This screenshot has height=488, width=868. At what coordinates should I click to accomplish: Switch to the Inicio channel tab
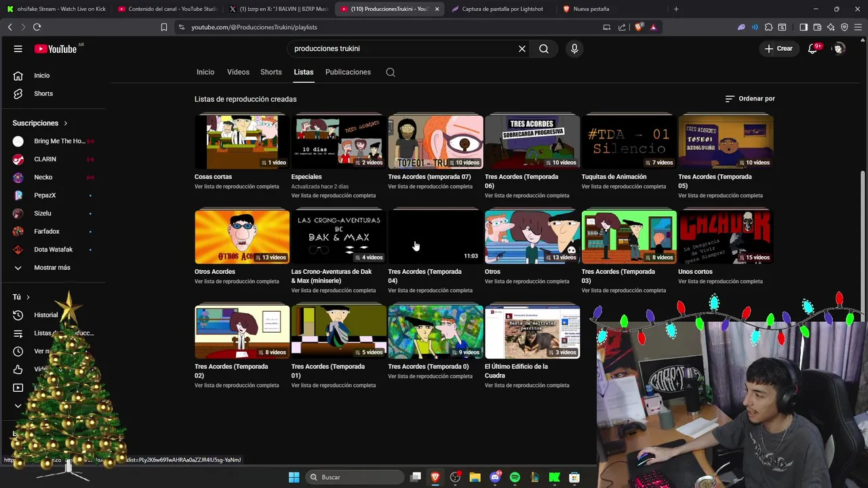pos(205,72)
